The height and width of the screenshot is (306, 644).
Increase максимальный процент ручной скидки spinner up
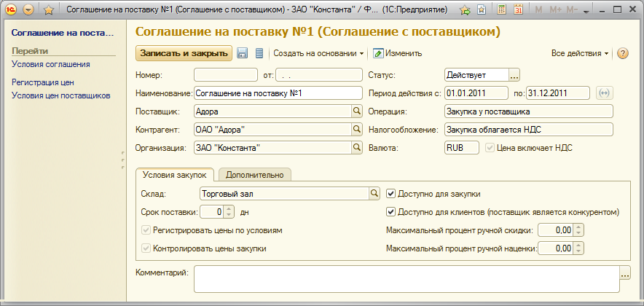[578, 227]
